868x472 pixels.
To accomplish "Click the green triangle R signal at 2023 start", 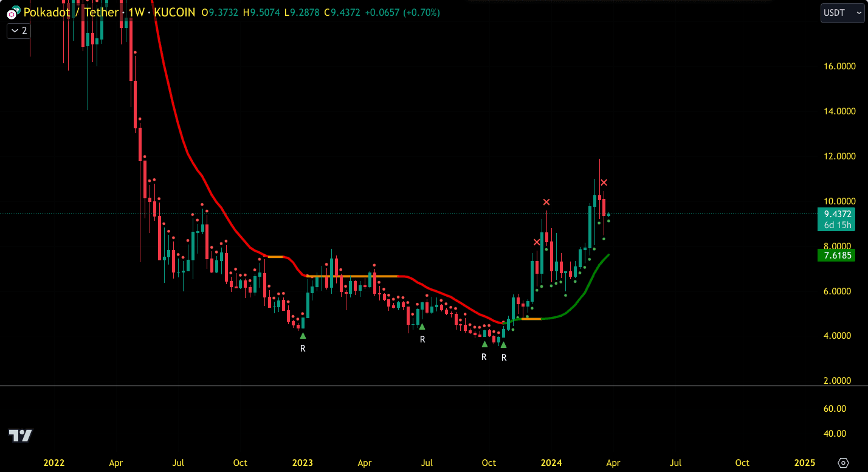I will coord(303,336).
